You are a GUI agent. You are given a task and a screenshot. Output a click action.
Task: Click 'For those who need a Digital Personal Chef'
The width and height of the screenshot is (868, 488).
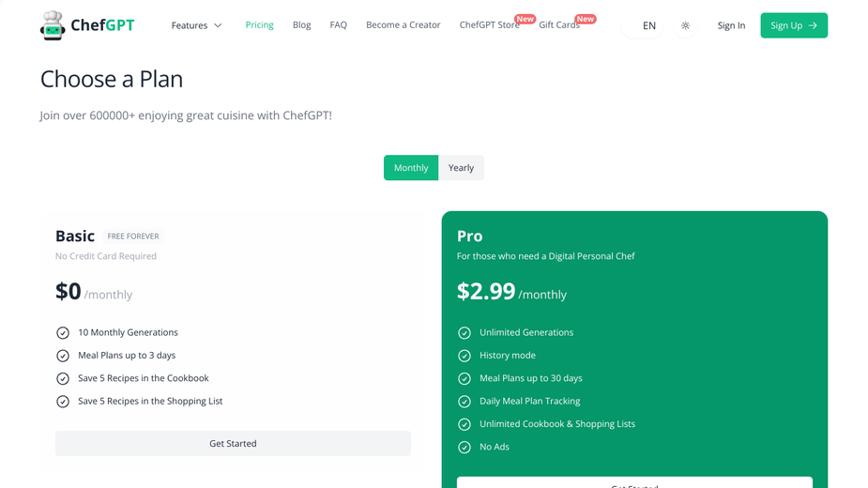(x=546, y=256)
